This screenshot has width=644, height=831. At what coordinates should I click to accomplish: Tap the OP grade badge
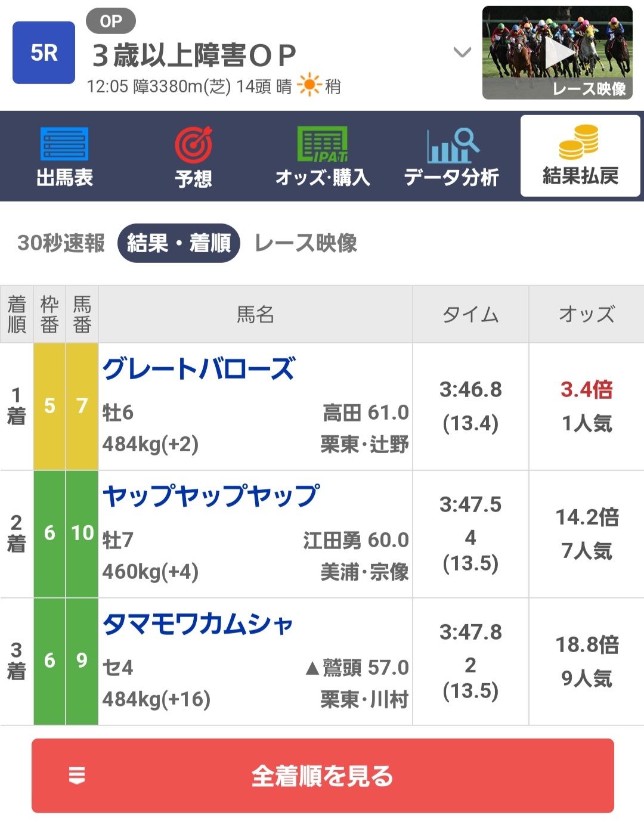111,21
